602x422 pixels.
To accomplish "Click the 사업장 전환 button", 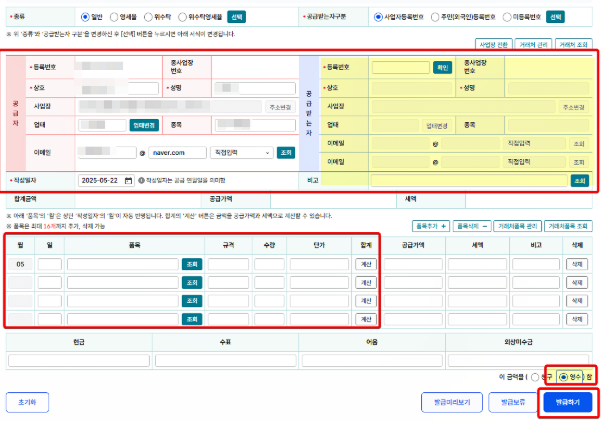I will point(493,45).
